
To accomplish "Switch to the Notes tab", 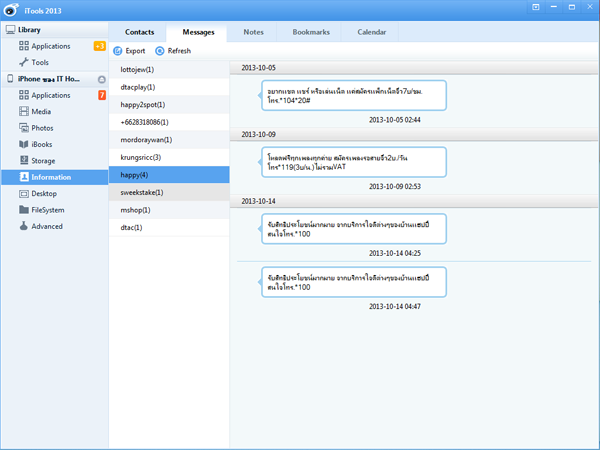I will (254, 32).
